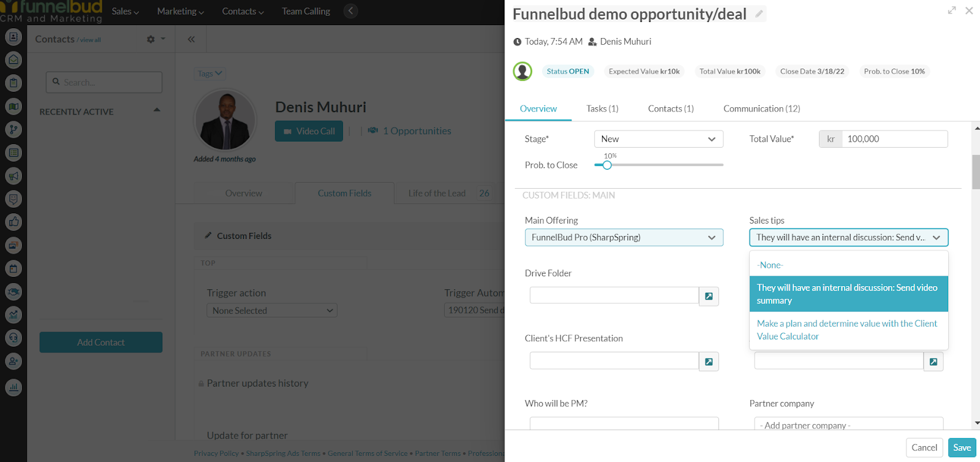Open Main Offering dropdown
Screen dimensions: 980x462
point(624,238)
